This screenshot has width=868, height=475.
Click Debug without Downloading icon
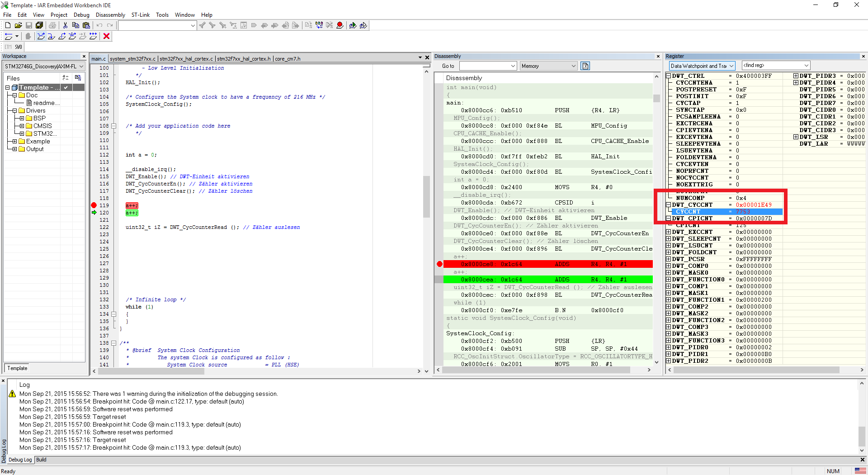363,25
